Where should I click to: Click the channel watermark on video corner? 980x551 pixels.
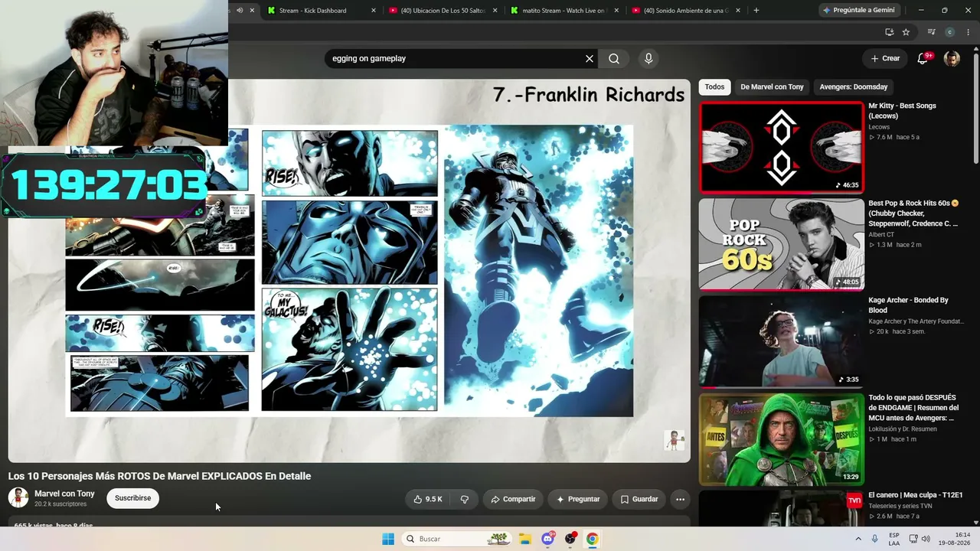(674, 441)
